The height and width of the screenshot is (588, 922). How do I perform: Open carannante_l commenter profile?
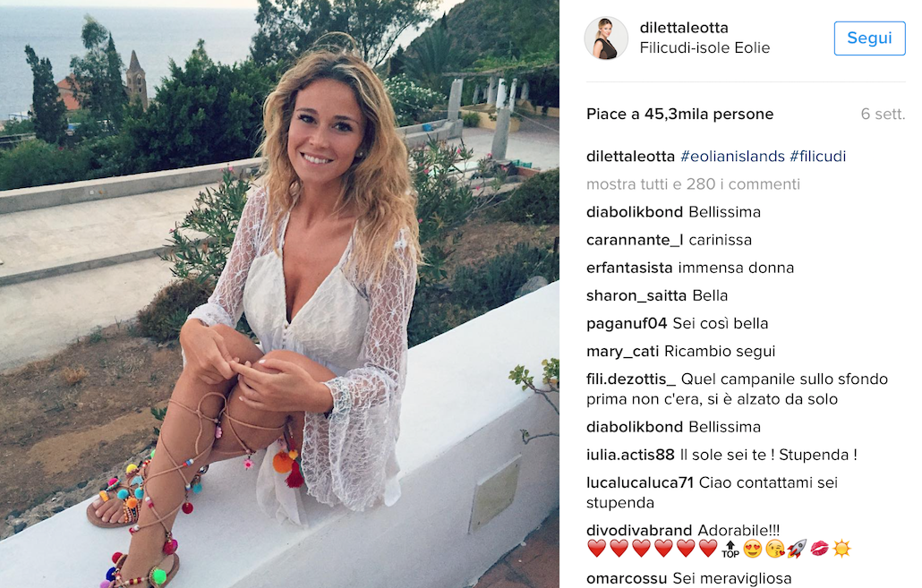tap(635, 240)
